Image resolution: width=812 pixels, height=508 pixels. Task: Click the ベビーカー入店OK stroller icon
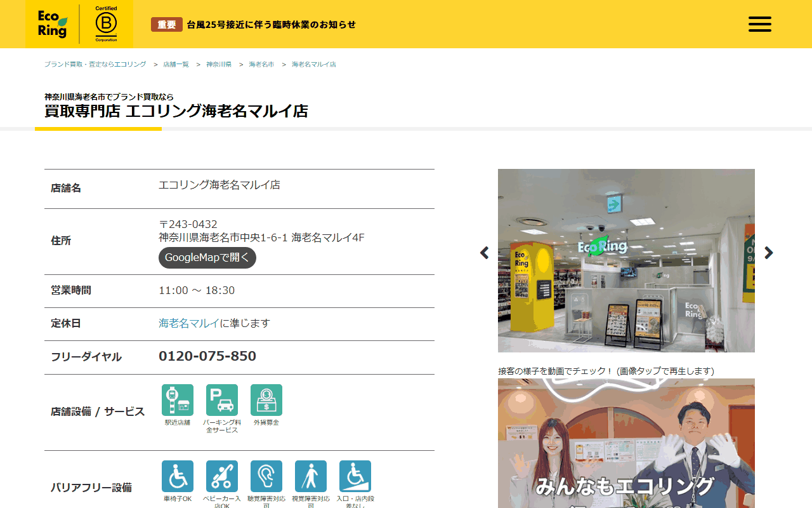coord(222,476)
